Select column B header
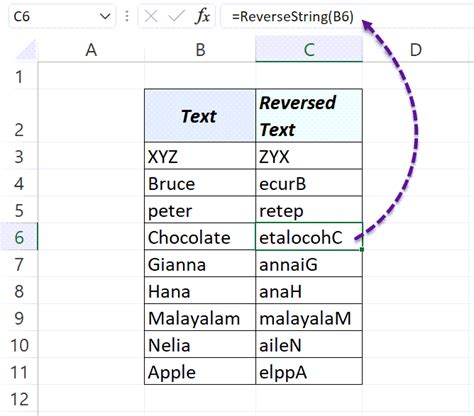Viewport: 474px width, 416px height. tap(200, 50)
